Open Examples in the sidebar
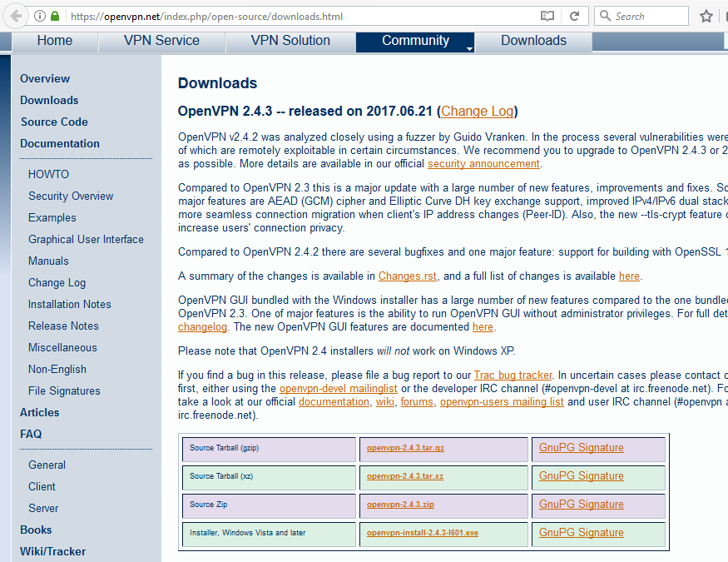Screen dimensions: 728x562 tap(52, 217)
